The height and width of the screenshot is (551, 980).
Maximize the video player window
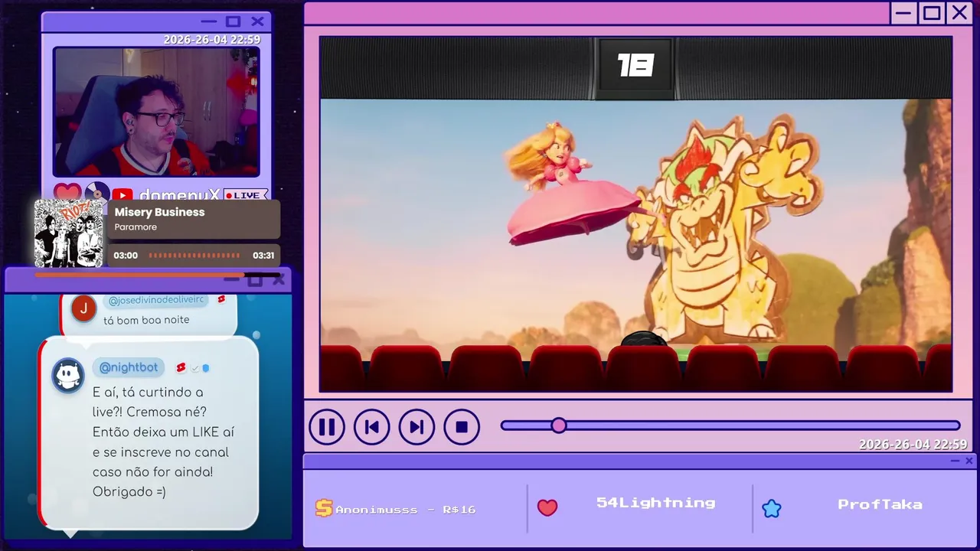click(932, 13)
